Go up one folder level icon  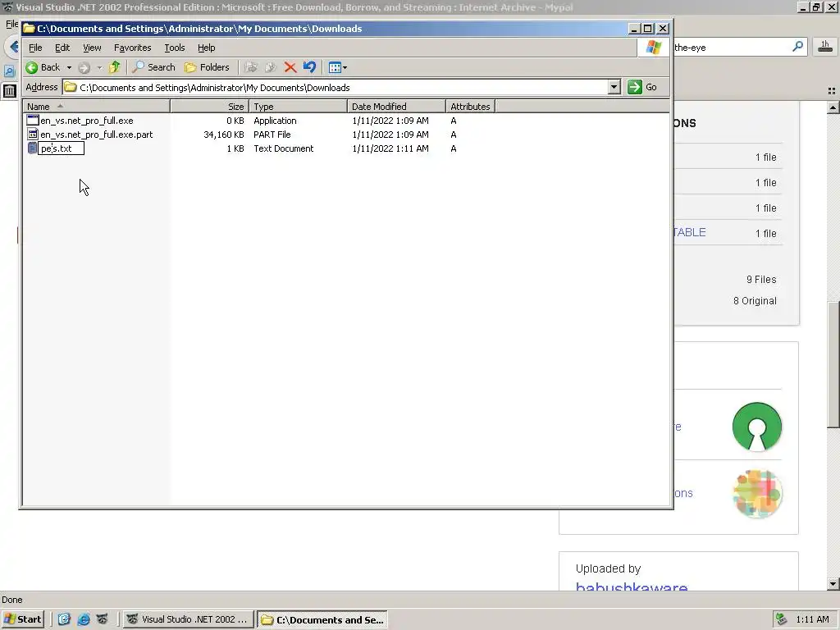point(114,67)
